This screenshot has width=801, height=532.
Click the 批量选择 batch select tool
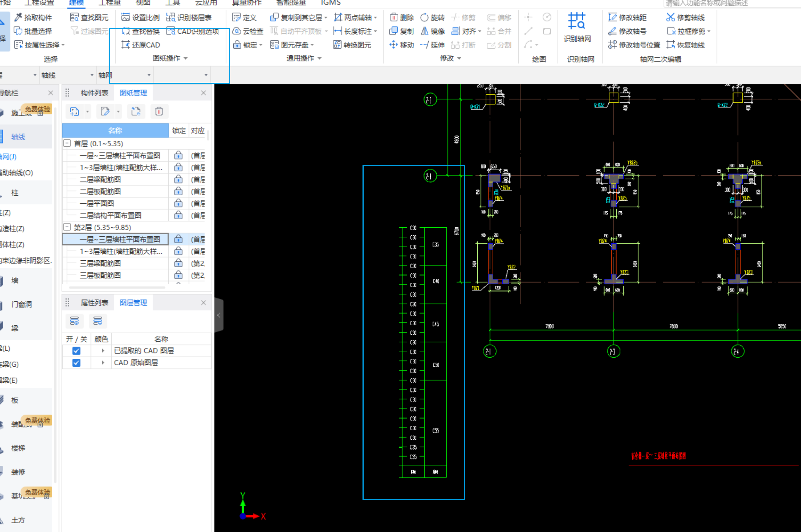point(33,31)
